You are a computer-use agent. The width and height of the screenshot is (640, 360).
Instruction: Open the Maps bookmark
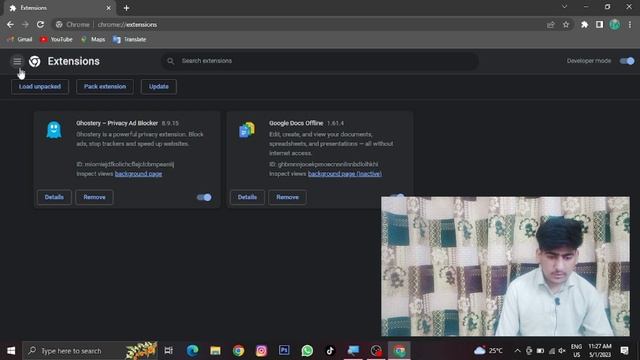93,39
